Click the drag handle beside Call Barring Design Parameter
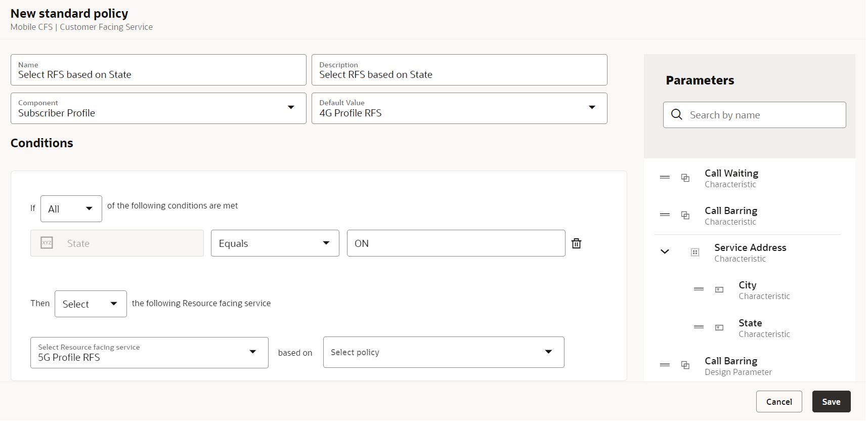Screen dimensions: 868x422 click(x=665, y=365)
